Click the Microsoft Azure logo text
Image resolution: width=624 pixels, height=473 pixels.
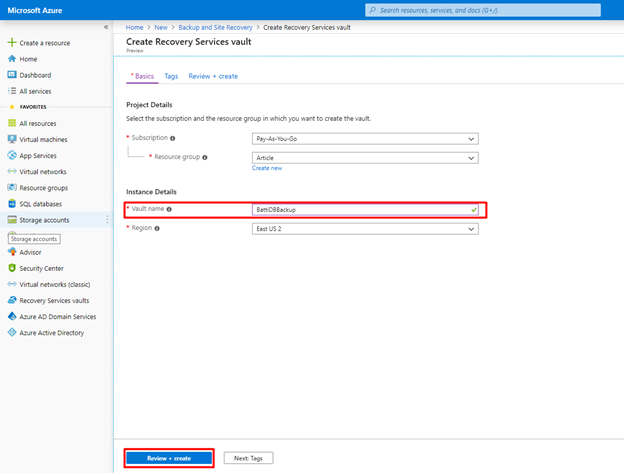pos(35,10)
